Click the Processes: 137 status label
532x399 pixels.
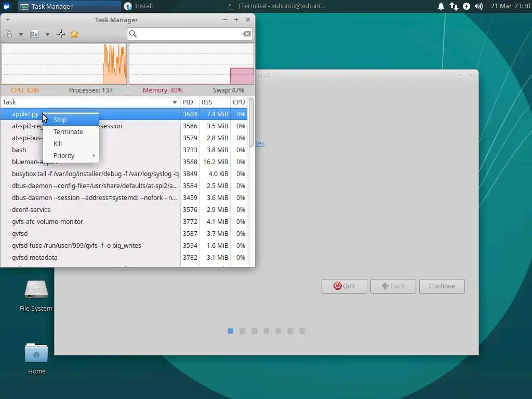point(90,90)
